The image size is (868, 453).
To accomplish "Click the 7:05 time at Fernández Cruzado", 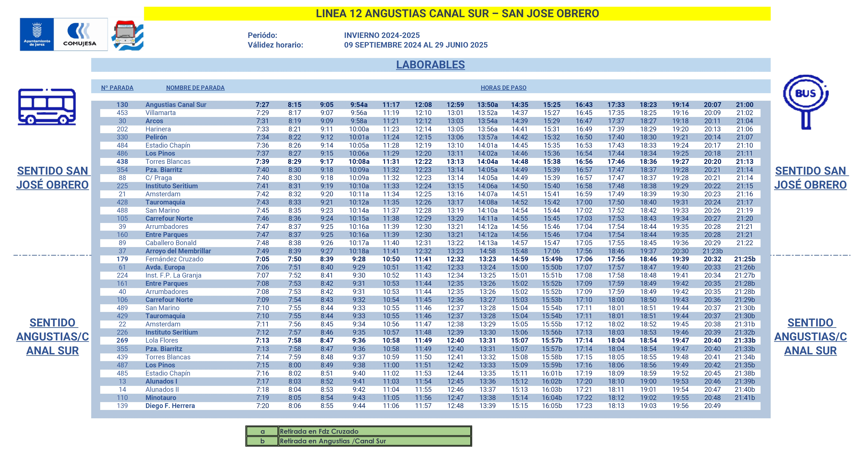I will pos(263,259).
